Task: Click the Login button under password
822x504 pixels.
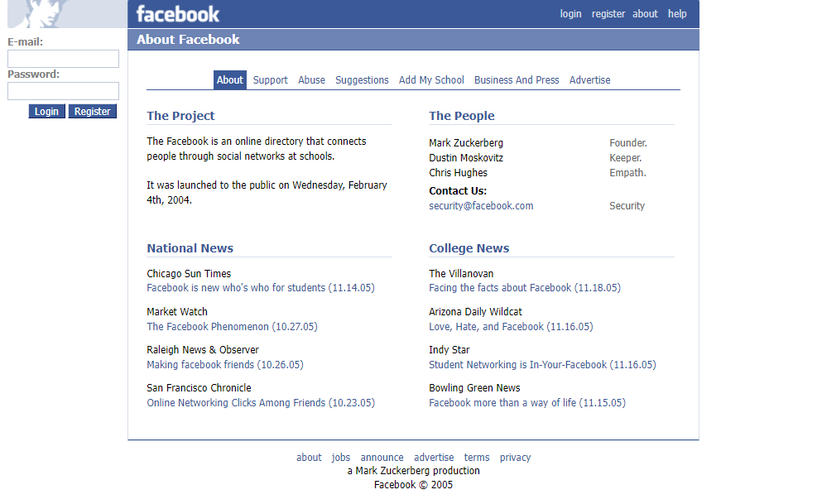Action: [x=46, y=111]
